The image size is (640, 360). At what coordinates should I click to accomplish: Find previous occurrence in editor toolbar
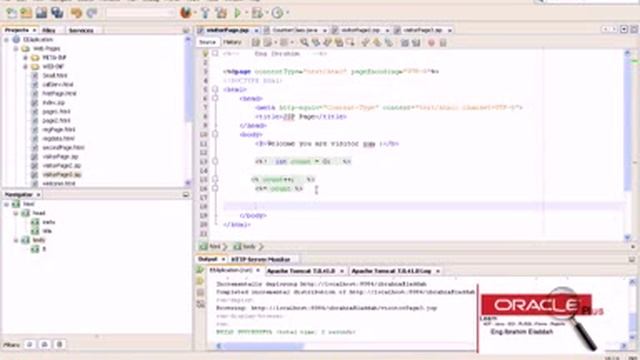point(316,42)
